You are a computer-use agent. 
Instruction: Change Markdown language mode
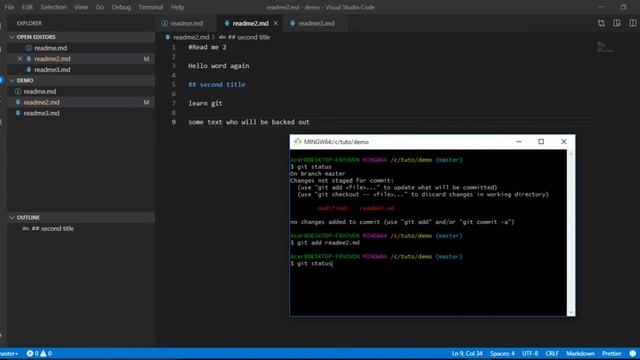point(580,353)
